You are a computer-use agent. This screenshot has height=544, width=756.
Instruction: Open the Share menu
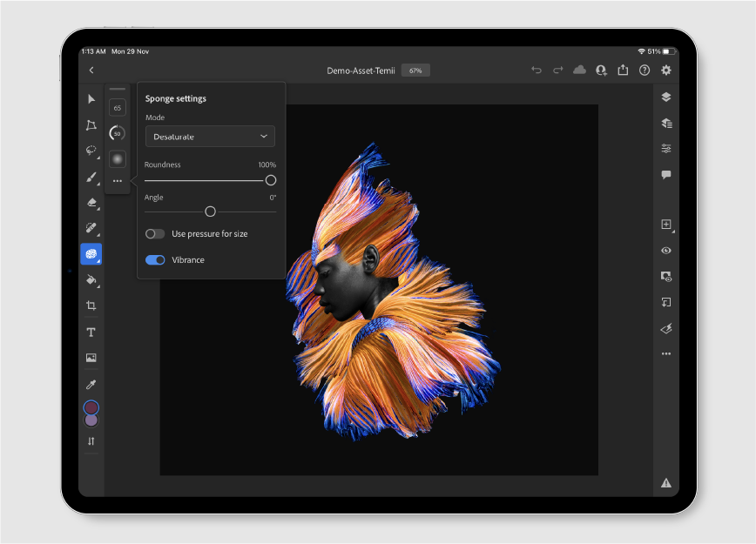[623, 70]
